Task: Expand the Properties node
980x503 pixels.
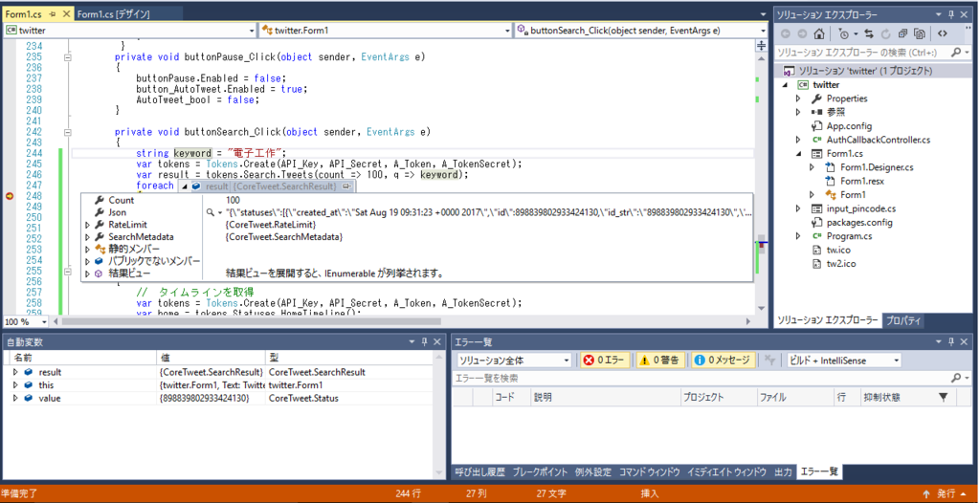Action: (798, 98)
